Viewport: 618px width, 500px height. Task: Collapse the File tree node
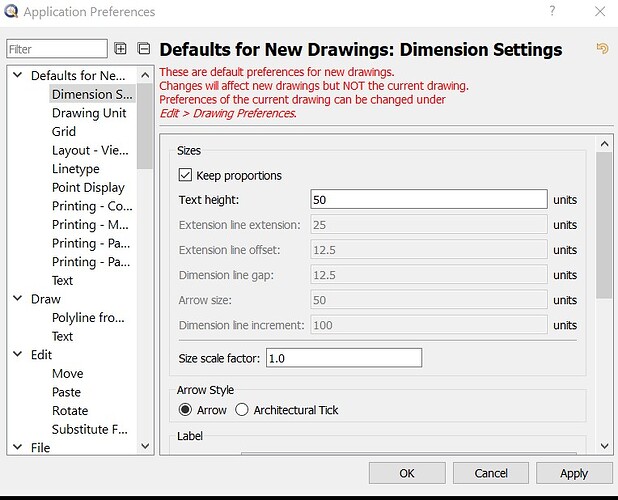[x=18, y=447]
